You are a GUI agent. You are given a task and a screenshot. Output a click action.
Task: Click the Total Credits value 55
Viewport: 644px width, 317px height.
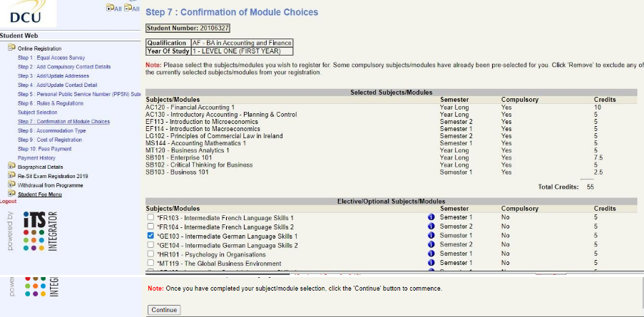(591, 187)
